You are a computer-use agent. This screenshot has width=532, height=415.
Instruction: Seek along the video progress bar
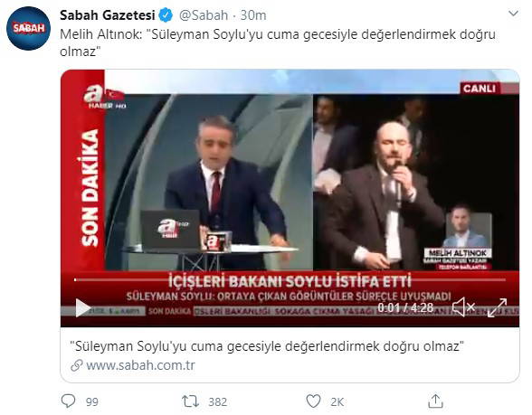(x=290, y=280)
